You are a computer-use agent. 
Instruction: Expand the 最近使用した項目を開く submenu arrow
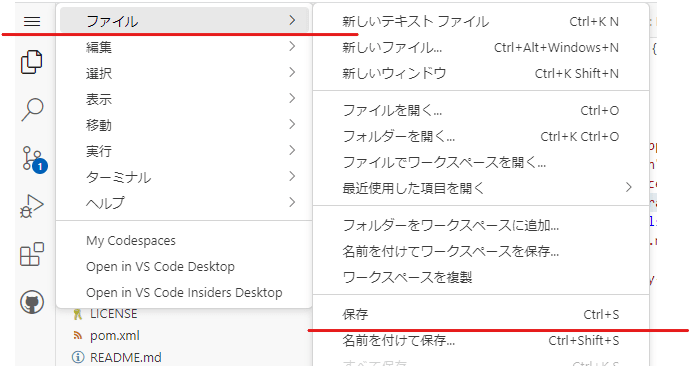coord(629,187)
